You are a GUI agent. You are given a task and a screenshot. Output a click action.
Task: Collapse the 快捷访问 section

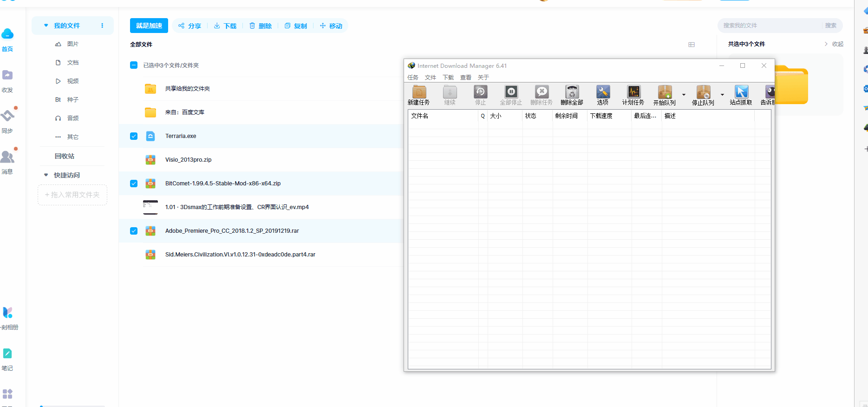coord(46,175)
